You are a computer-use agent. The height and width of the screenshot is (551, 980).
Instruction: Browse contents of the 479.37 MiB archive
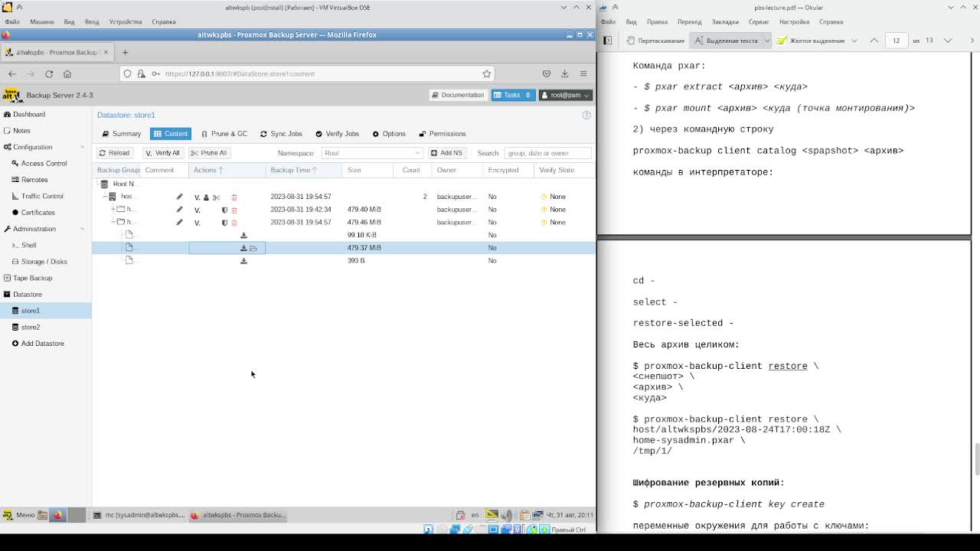[x=253, y=248]
